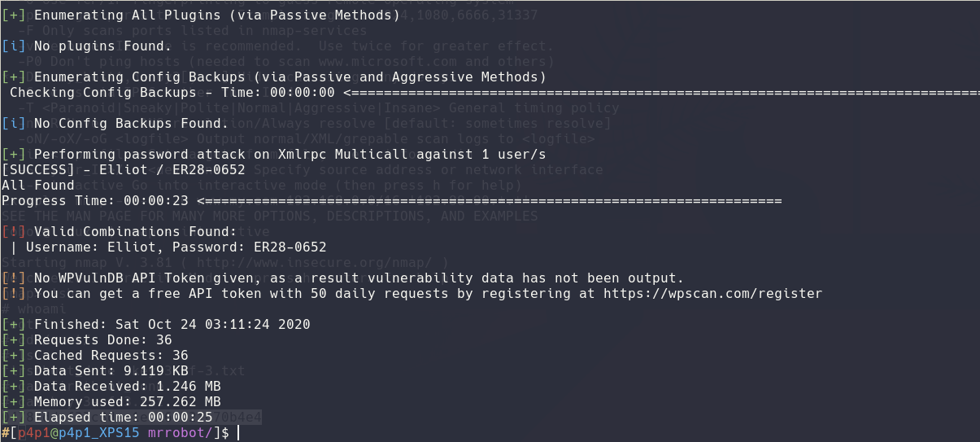The width and height of the screenshot is (980, 442).
Task: Click the info marker beside No Config Backups Found
Action: pyautogui.click(x=14, y=124)
